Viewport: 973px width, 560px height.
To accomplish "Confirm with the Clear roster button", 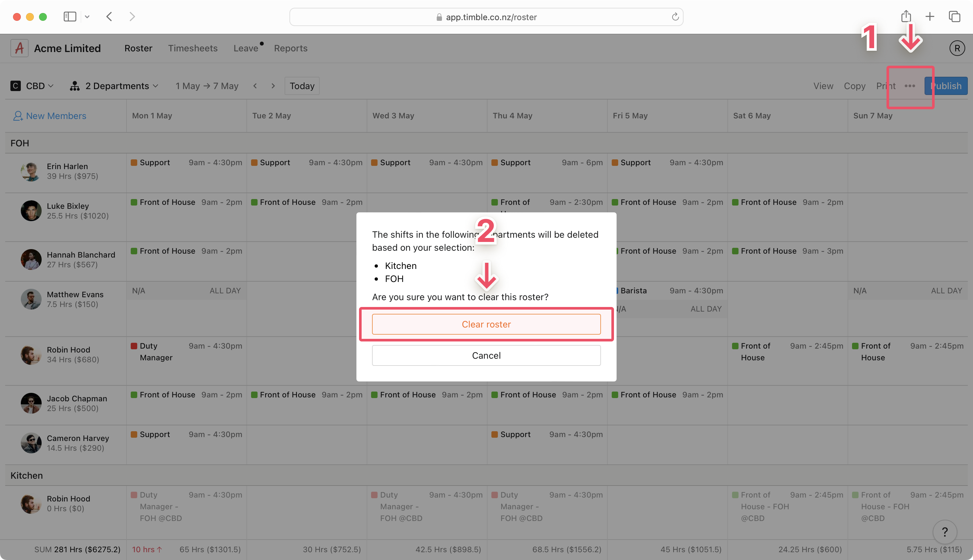I will coord(486,324).
